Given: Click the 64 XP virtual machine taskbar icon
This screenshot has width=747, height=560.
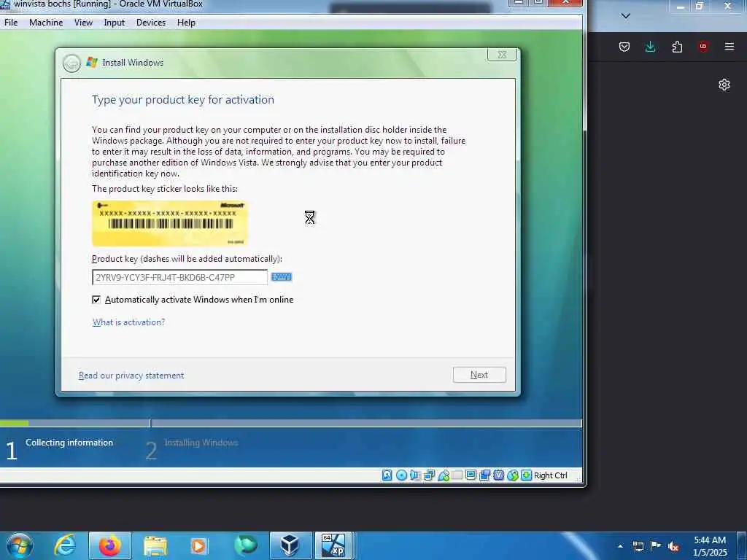Looking at the screenshot, I should [x=333, y=545].
